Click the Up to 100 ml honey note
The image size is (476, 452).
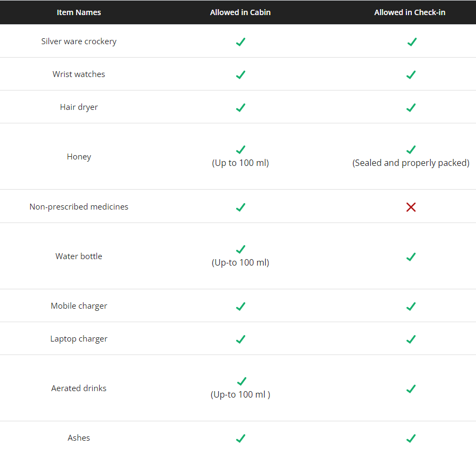point(240,163)
